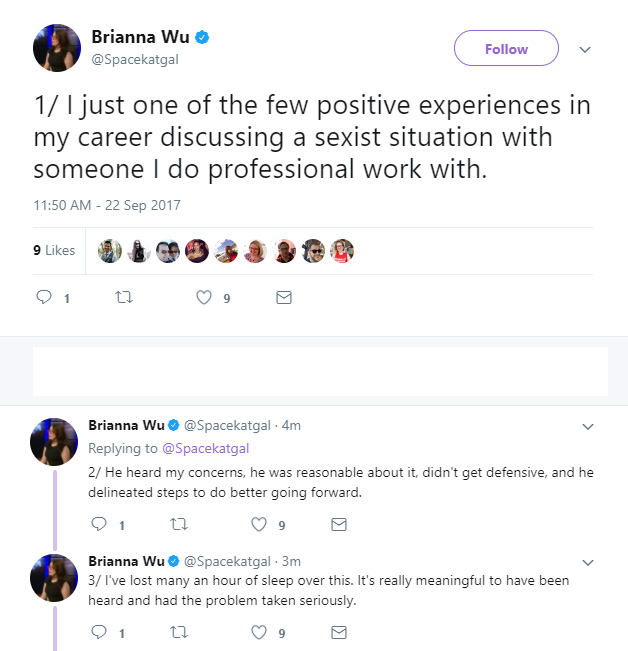Like the 3/ tweet about lost sleep
The image size is (628, 651).
pos(259,632)
